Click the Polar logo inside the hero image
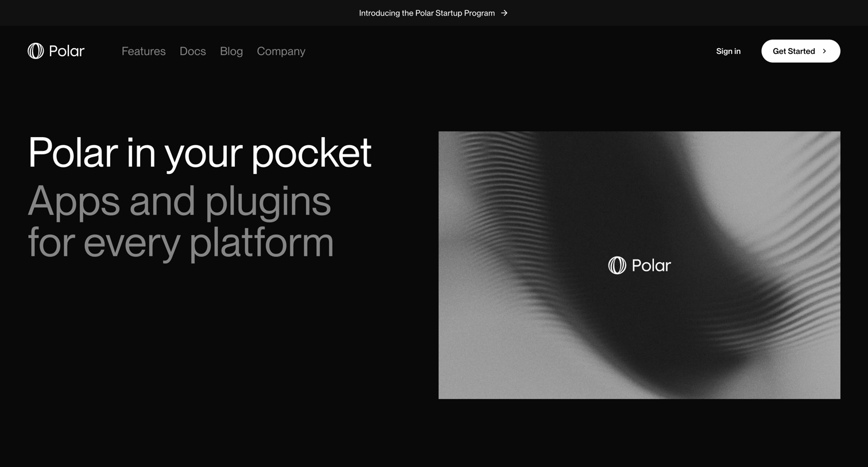 pos(640,265)
